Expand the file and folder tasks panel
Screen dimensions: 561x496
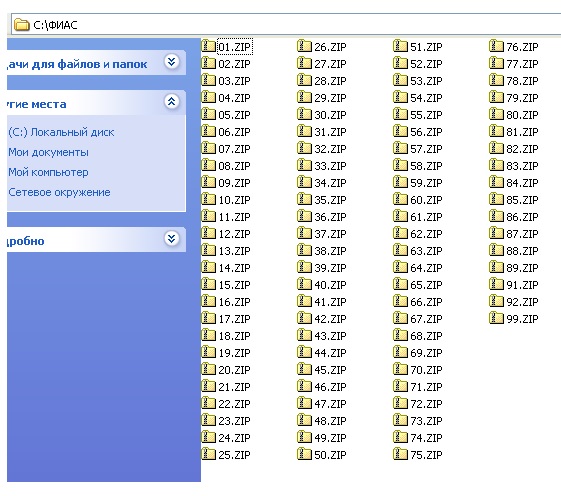pyautogui.click(x=172, y=62)
